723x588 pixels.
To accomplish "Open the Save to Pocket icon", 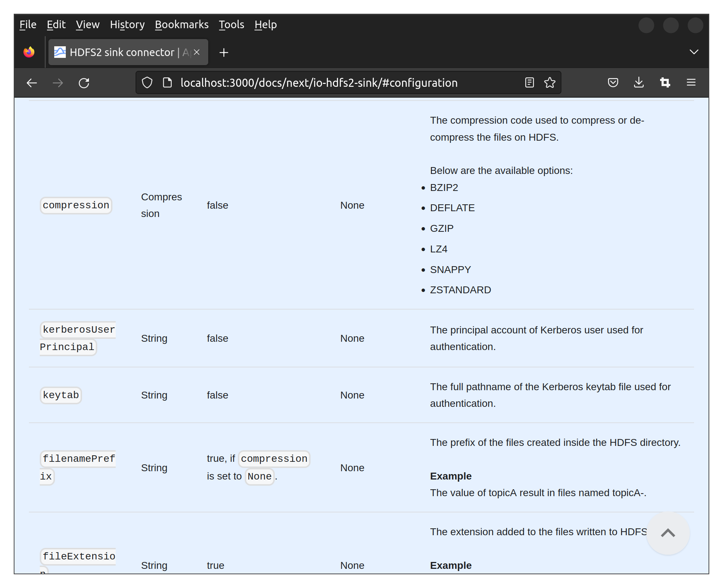I will 613,83.
